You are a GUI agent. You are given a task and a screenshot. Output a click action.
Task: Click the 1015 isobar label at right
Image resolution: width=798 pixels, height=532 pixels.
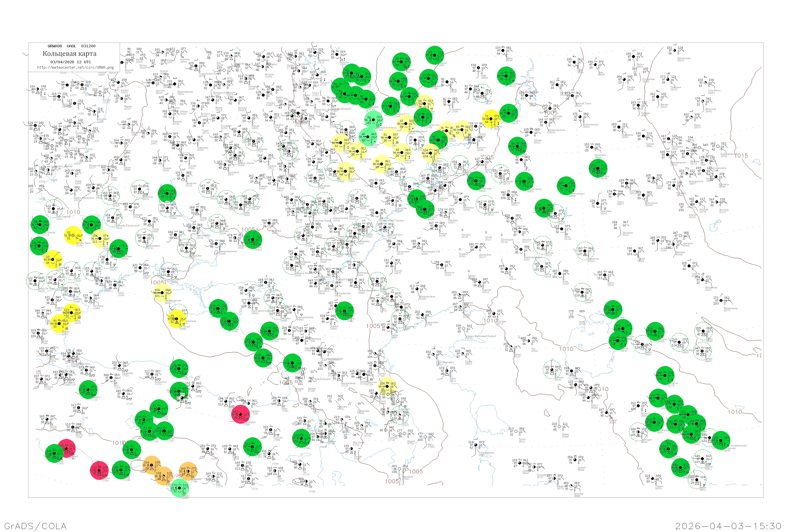[x=741, y=156]
